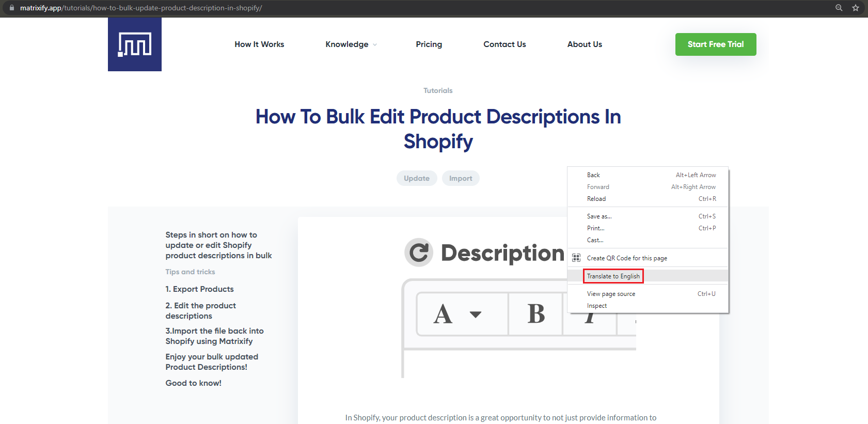Image resolution: width=868 pixels, height=424 pixels.
Task: Click the Start Free Trial button
Action: [715, 44]
